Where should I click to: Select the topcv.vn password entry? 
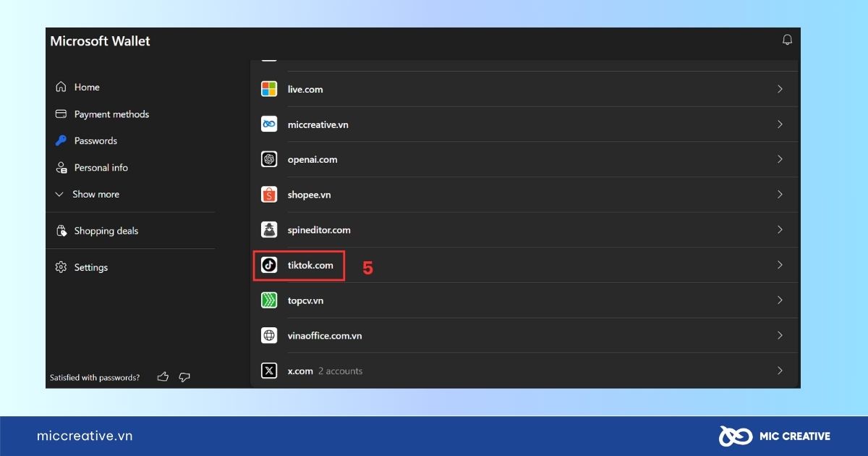(x=524, y=300)
